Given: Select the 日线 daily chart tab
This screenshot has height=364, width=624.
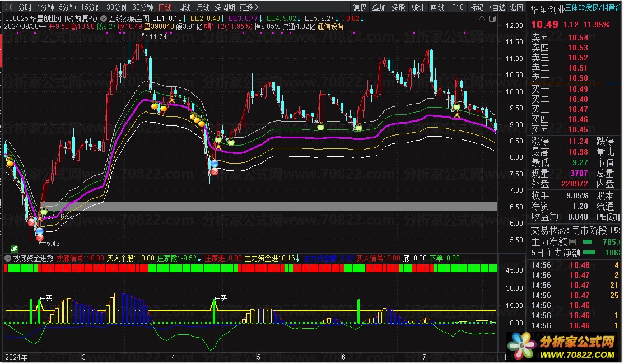Looking at the screenshot, I should (x=165, y=7).
